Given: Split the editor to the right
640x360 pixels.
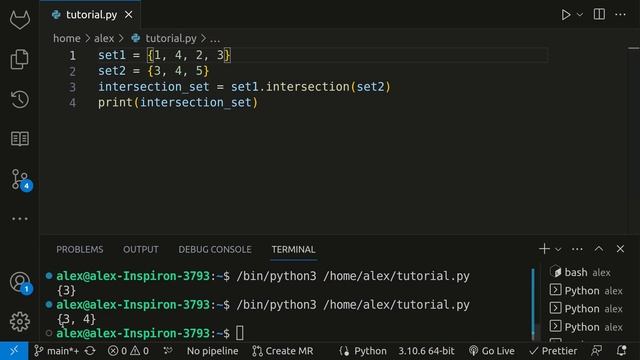Looking at the screenshot, I should [599, 14].
